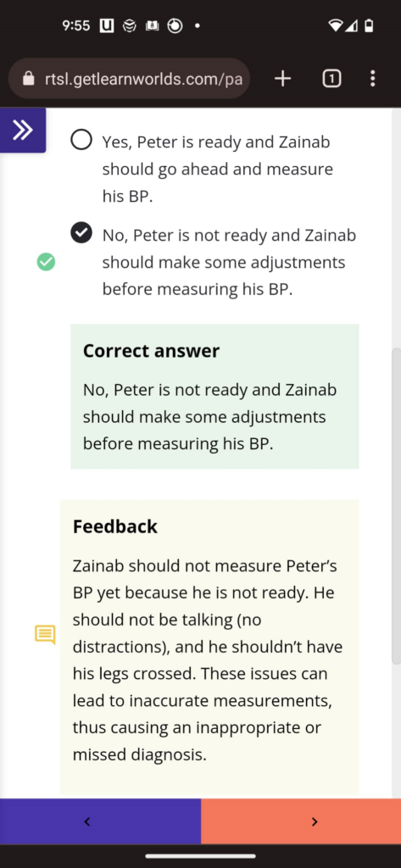Go to the previous page with left arrow
Image resolution: width=401 pixels, height=868 pixels.
[x=100, y=821]
